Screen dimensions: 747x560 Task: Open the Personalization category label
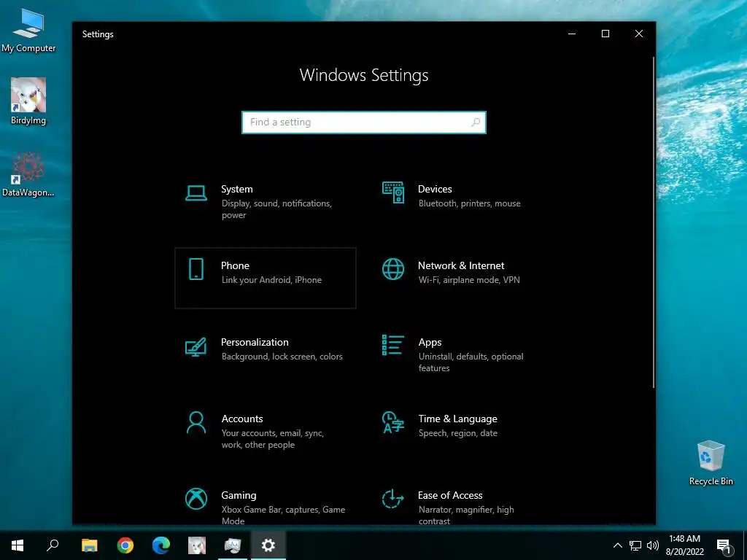[255, 342]
